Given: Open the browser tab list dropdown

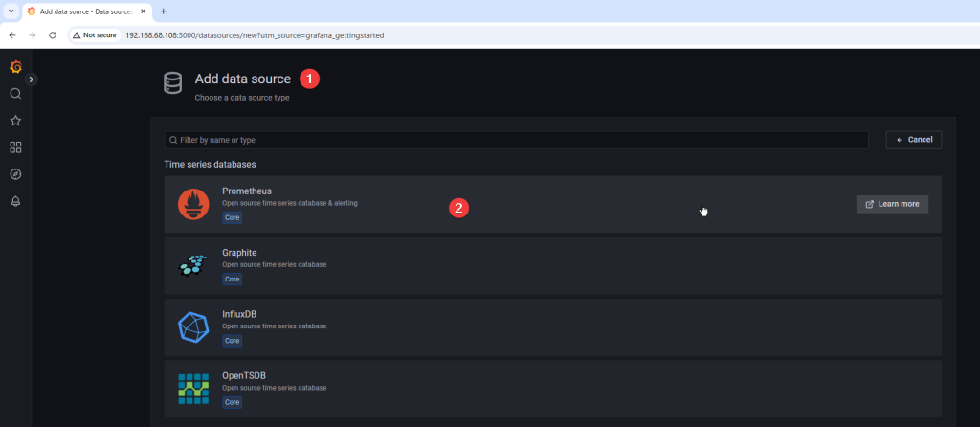Looking at the screenshot, I should point(11,11).
